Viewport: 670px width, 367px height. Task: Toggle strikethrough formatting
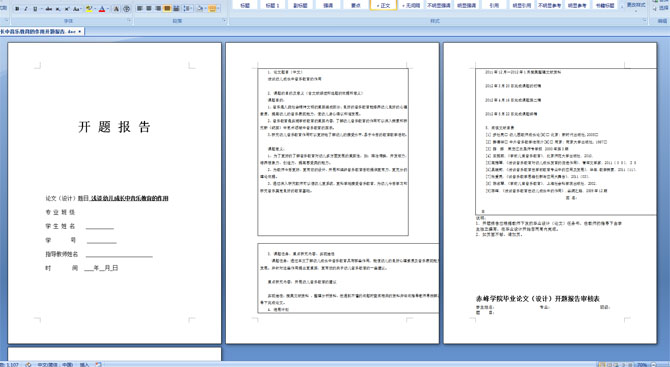49,9
